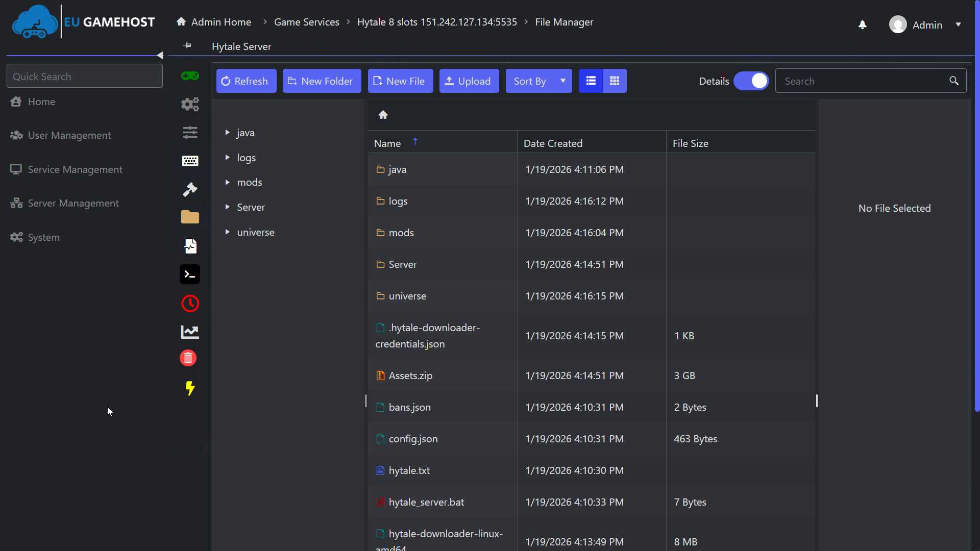The width and height of the screenshot is (980, 551).
Task: Select the game controller icon in the sidebar
Action: 189,76
